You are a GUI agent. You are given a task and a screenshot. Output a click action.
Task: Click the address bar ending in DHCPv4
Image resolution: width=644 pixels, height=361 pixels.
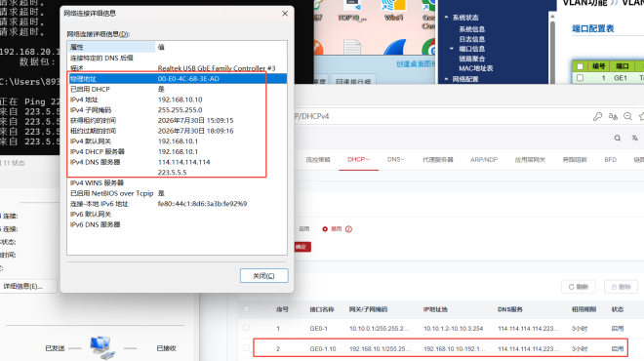click(x=439, y=117)
